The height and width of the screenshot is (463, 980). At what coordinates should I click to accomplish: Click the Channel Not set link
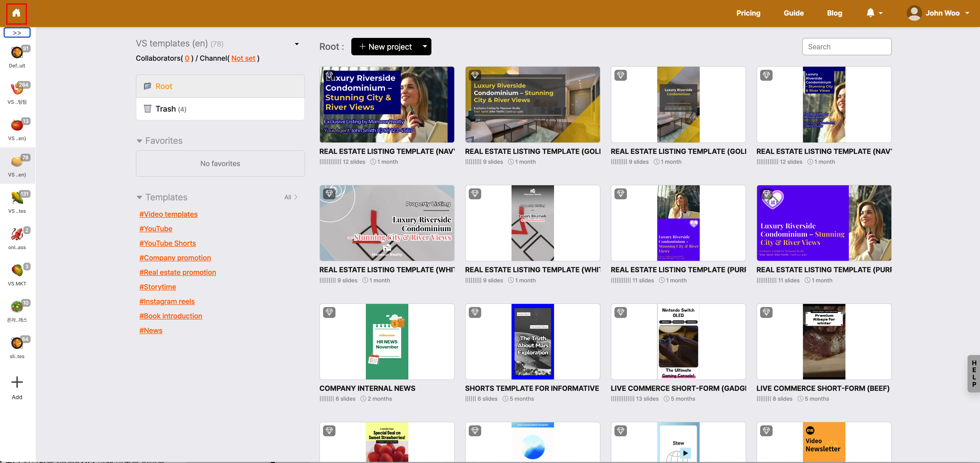[x=243, y=58]
